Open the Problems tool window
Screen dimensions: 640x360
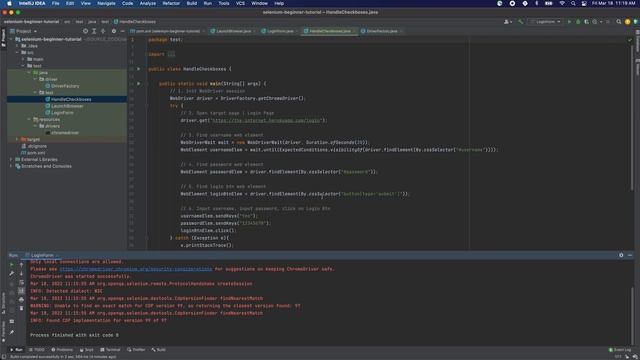click(62, 350)
